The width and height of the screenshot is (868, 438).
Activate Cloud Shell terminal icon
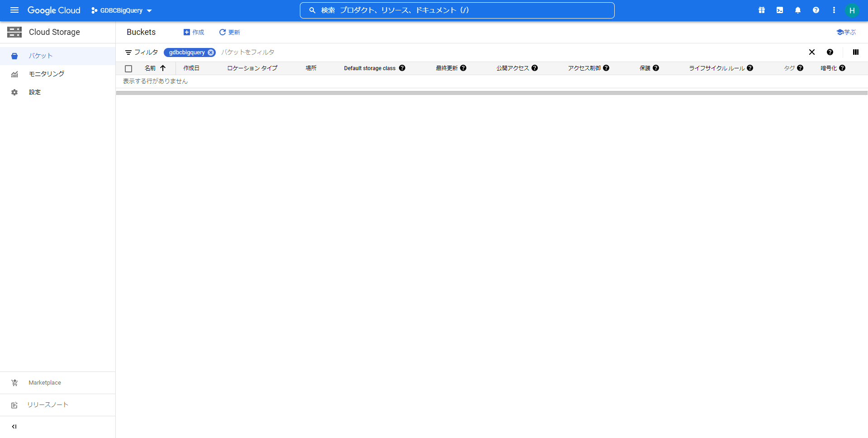780,10
